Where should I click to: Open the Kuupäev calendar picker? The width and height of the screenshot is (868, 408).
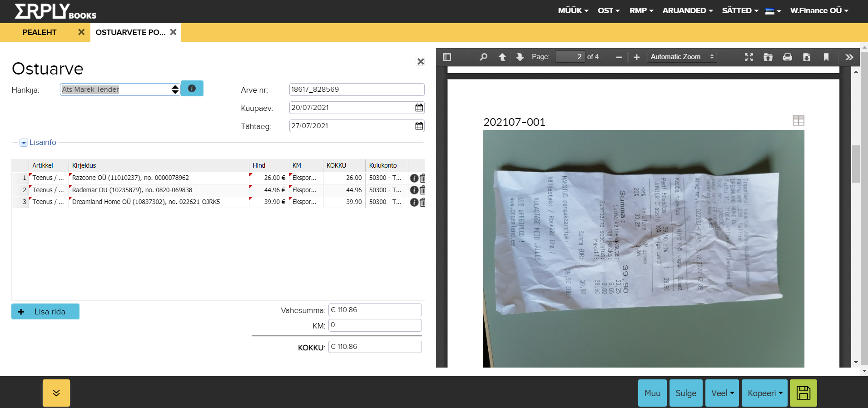click(x=419, y=108)
